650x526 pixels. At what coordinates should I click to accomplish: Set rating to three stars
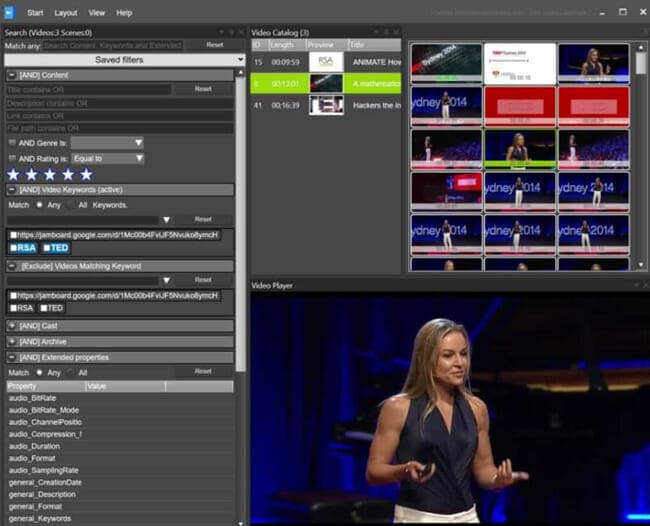click(50, 175)
